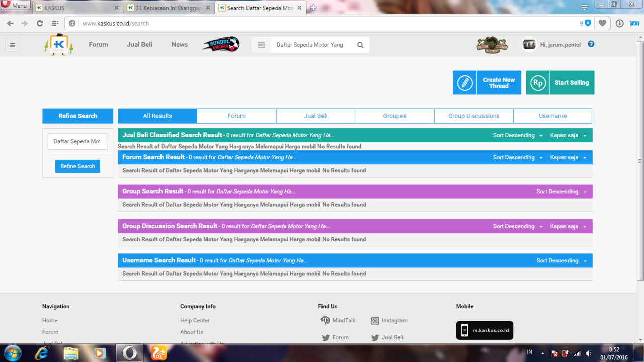Image resolution: width=644 pixels, height=362 pixels.
Task: Select the Username results tab
Action: [x=553, y=116]
